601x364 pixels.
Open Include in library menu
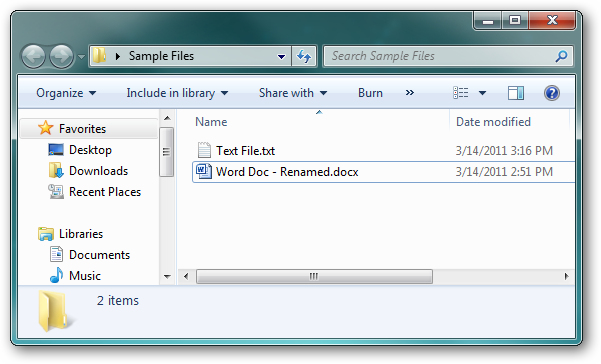tap(177, 93)
